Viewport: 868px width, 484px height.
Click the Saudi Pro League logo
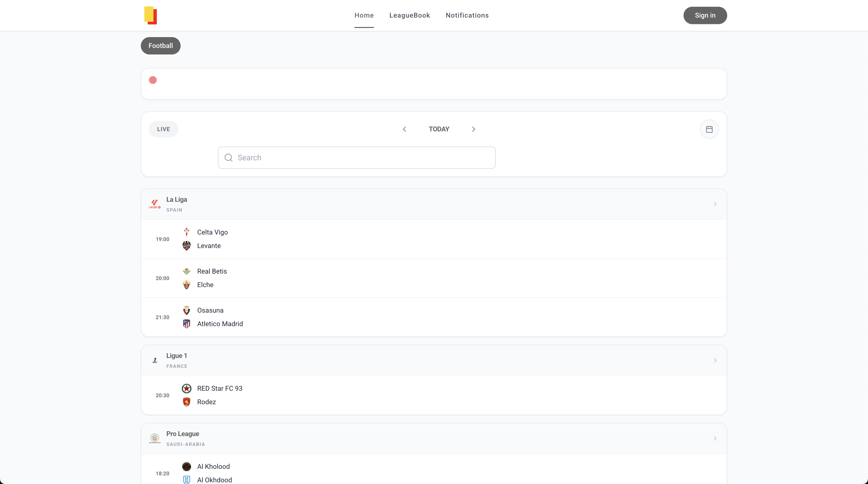(155, 438)
